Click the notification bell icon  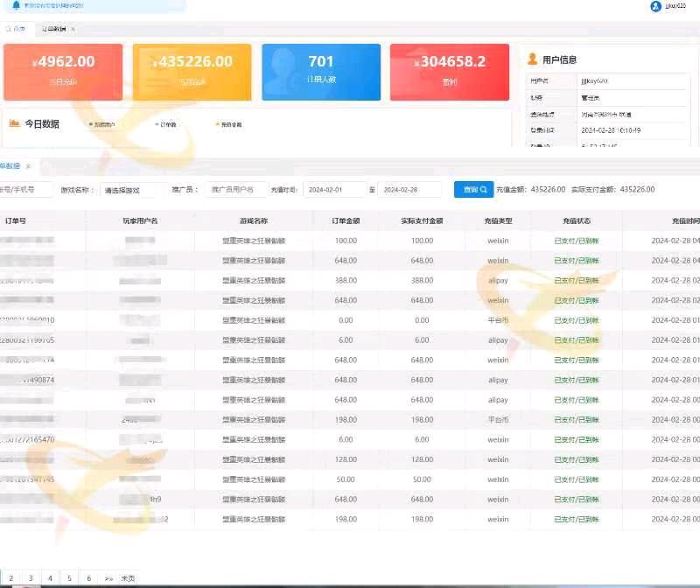tap(16, 5)
